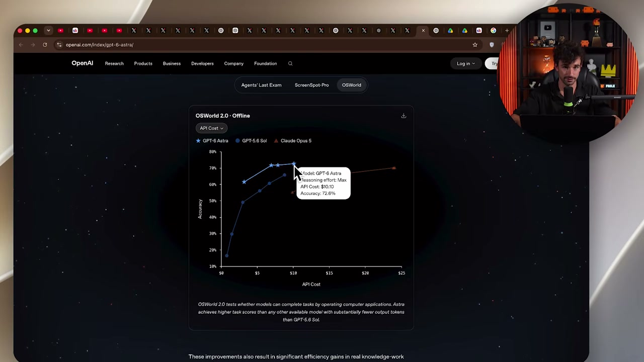Click the OpenAI logo in the header

tap(82, 63)
